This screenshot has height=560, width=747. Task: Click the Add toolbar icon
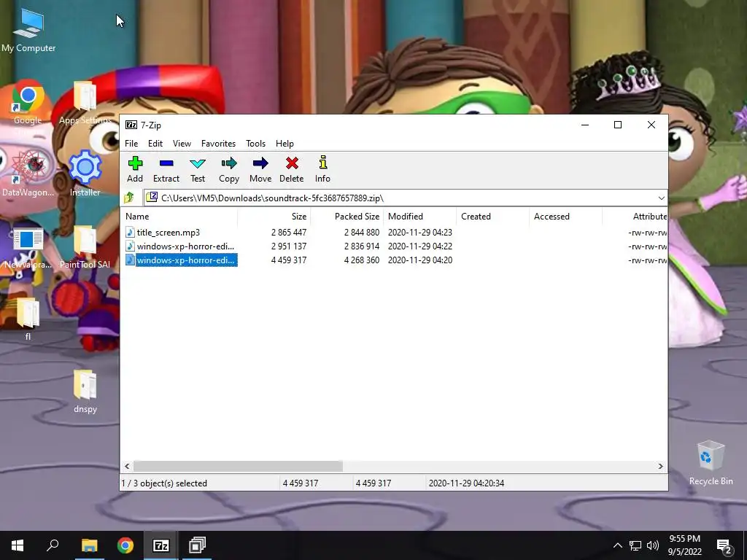pyautogui.click(x=135, y=164)
